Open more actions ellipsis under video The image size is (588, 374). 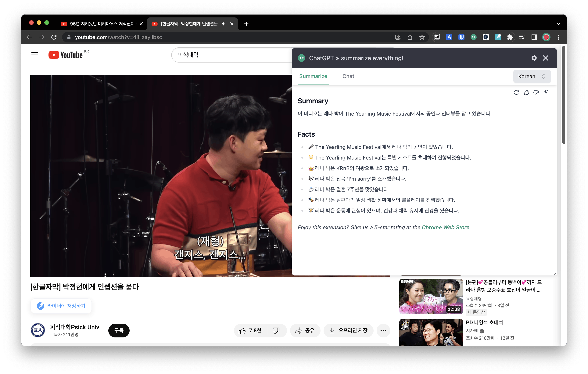click(x=383, y=330)
